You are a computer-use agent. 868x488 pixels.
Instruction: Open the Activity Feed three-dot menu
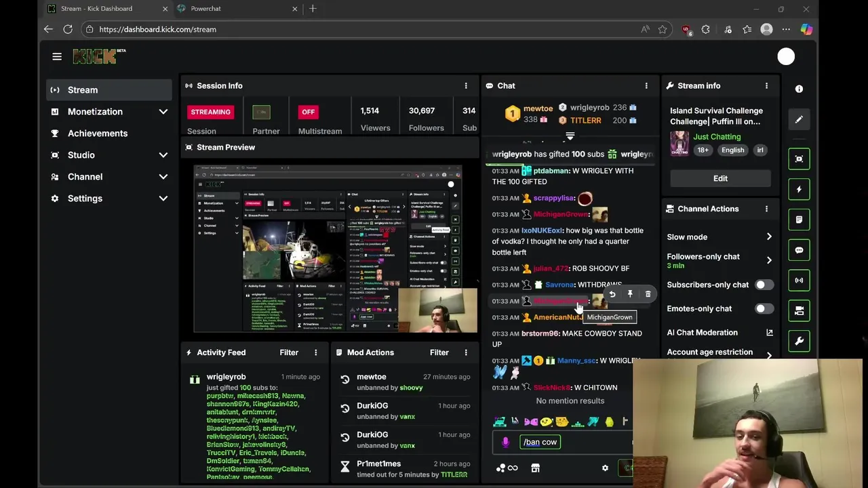[x=315, y=352]
